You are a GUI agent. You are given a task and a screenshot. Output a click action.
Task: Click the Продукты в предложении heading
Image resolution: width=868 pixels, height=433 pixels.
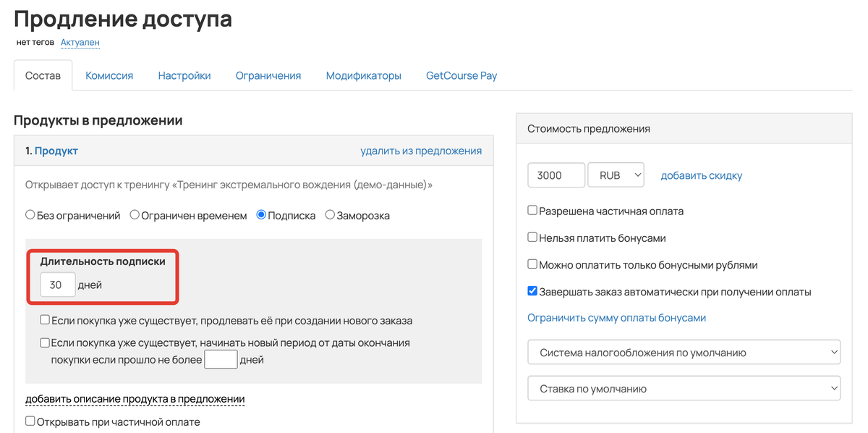tap(98, 120)
